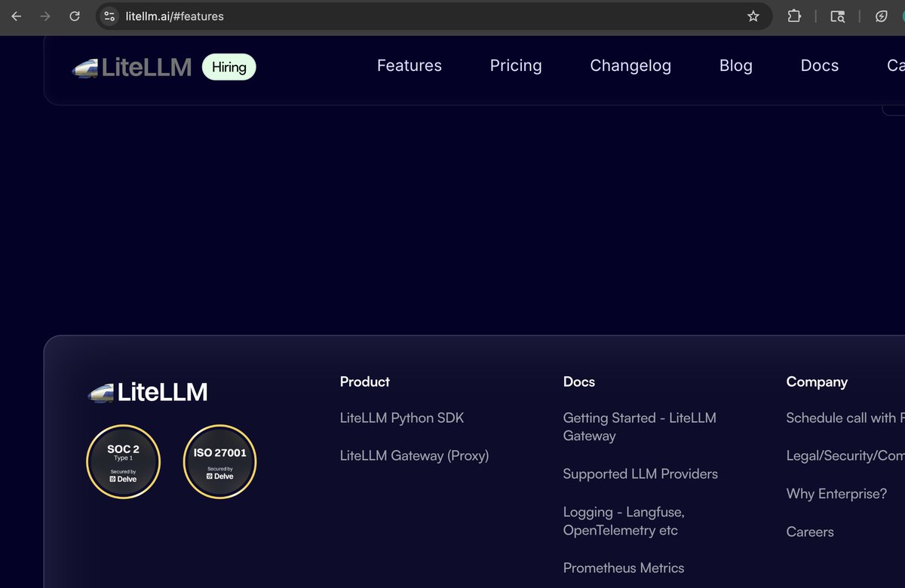
Task: Go back with the browser back arrow
Action: [x=16, y=16]
